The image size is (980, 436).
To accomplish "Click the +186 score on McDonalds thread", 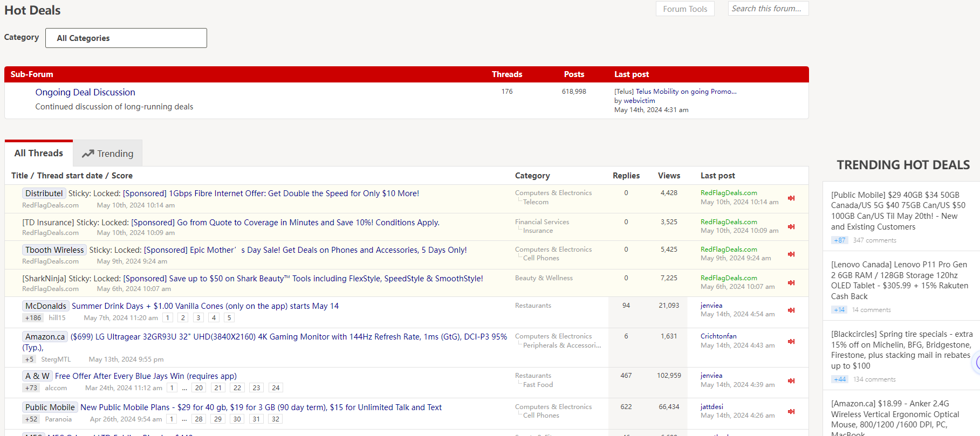I will tap(33, 318).
